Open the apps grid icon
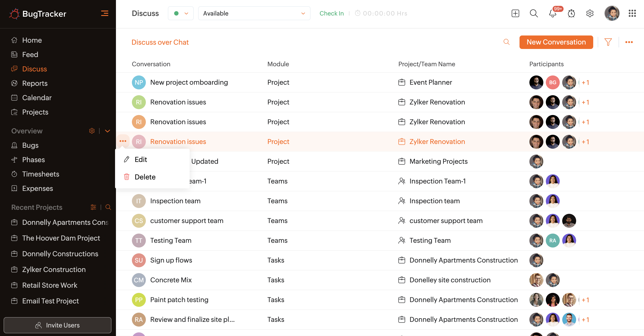This screenshot has width=644, height=336. [632, 13]
